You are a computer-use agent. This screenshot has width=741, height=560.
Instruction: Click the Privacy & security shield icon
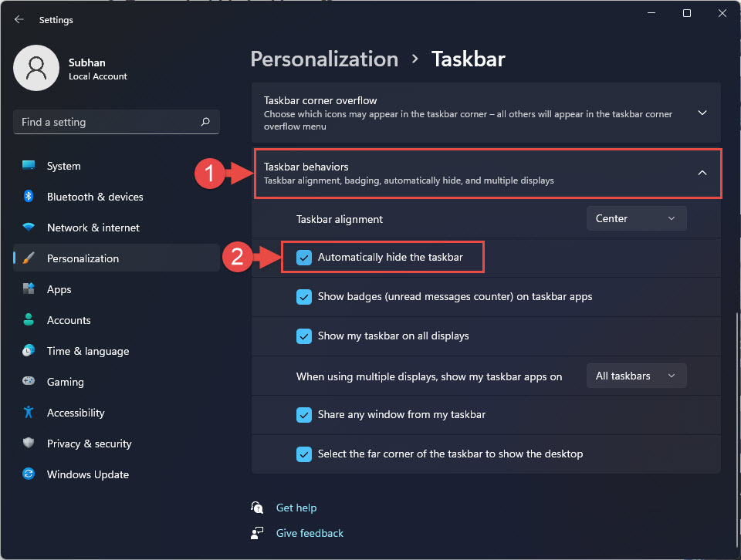click(29, 443)
